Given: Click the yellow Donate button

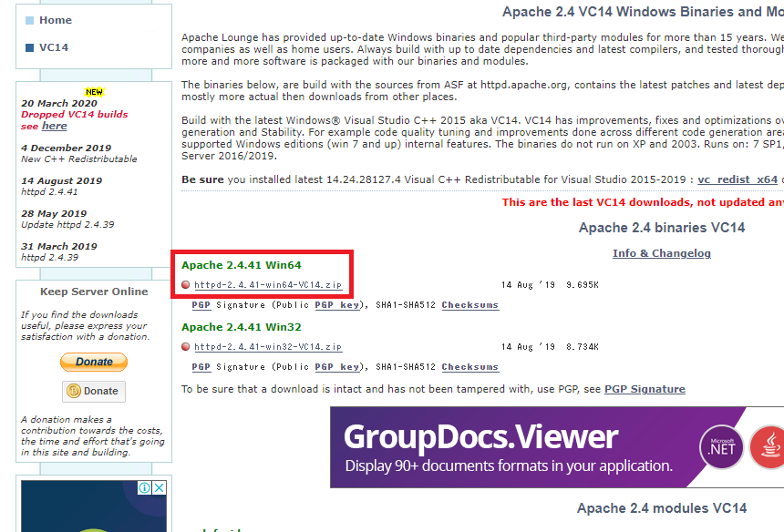Looking at the screenshot, I should (x=94, y=361).
